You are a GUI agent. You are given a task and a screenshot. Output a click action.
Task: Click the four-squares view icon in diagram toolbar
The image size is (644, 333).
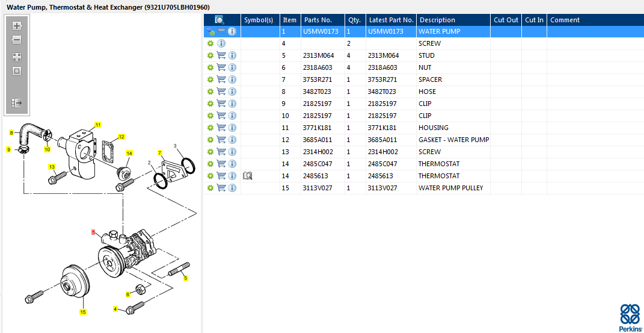pyautogui.click(x=17, y=57)
